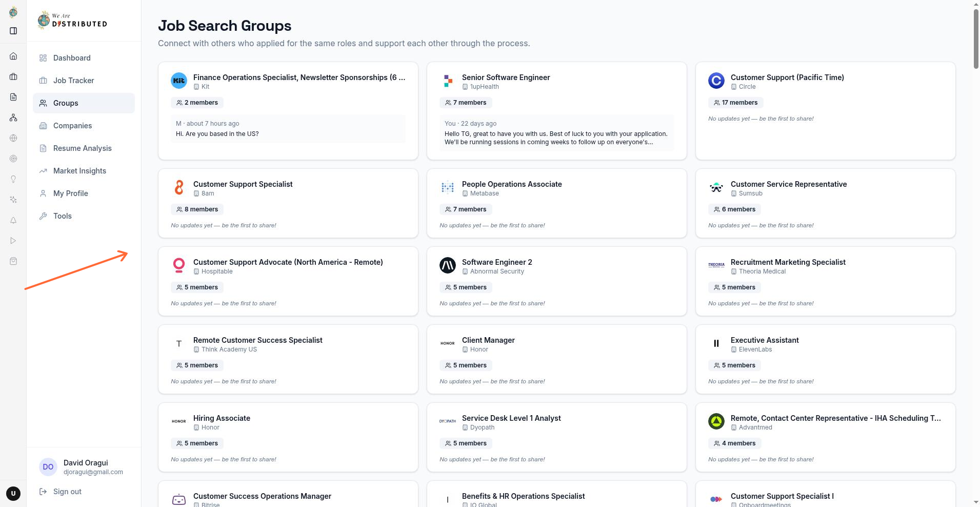Click the lightbulb icon in the rail
The height and width of the screenshot is (507, 980).
(x=13, y=179)
